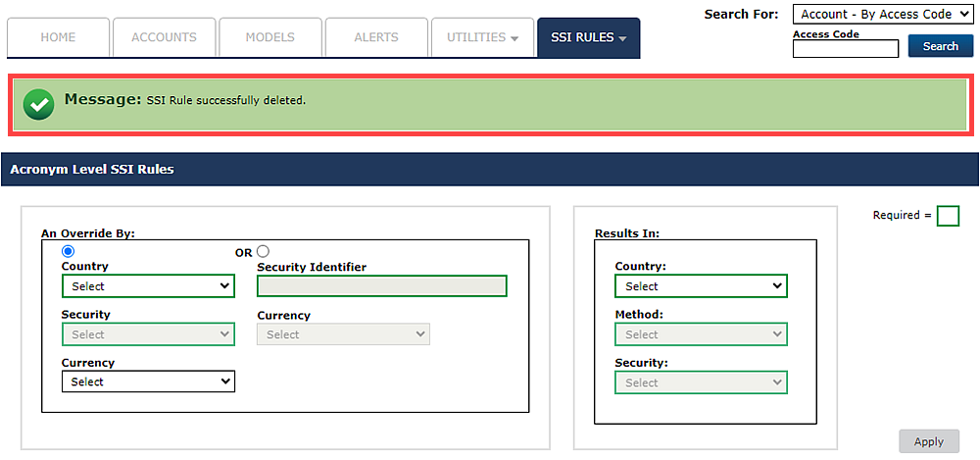Screen dimensions: 980x460
Task: Open the Search For account type dropdown
Action: coord(882,15)
